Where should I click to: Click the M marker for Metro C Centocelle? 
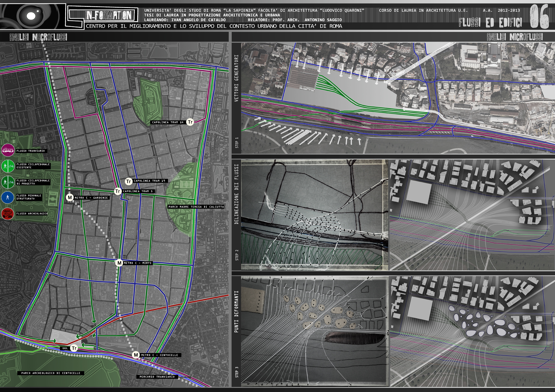coord(136,355)
